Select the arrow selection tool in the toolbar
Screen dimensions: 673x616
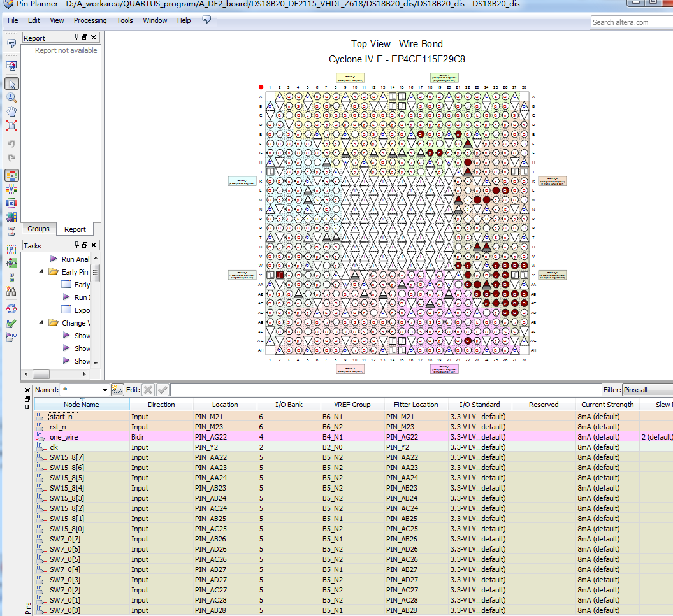(11, 83)
